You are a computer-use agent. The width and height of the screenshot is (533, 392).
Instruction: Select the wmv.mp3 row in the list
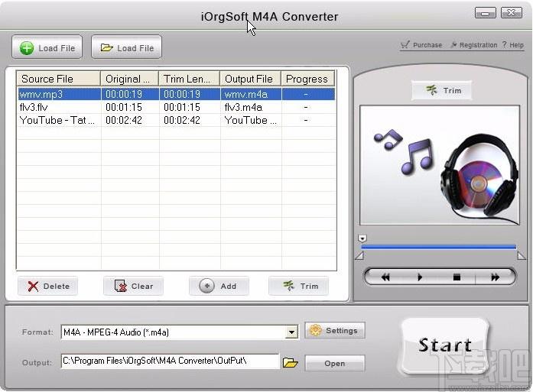[x=176, y=94]
